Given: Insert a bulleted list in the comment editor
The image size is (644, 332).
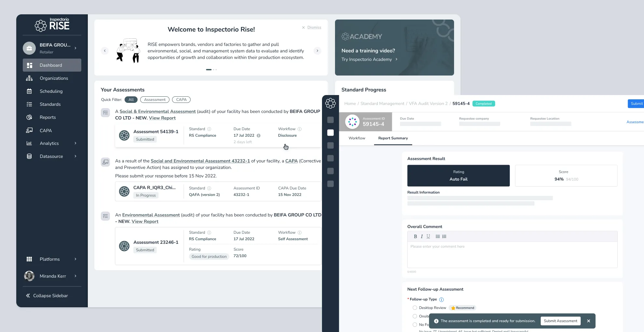Looking at the screenshot, I should 438,237.
